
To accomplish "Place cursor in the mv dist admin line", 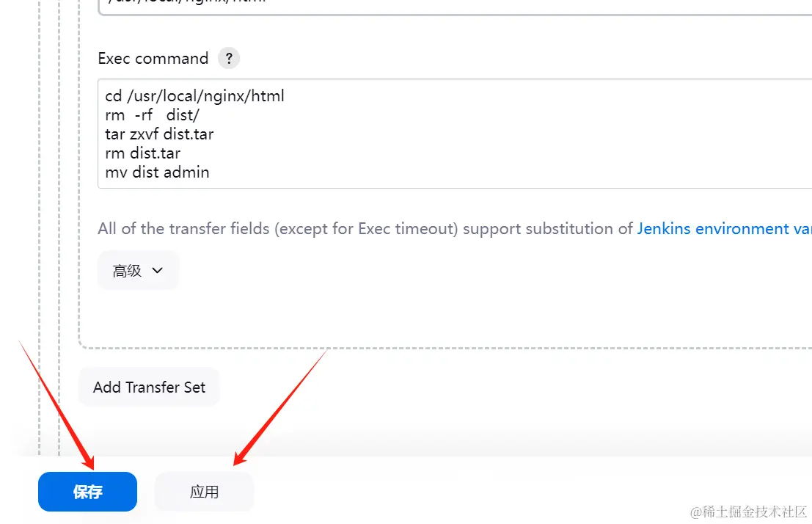I will (x=158, y=172).
